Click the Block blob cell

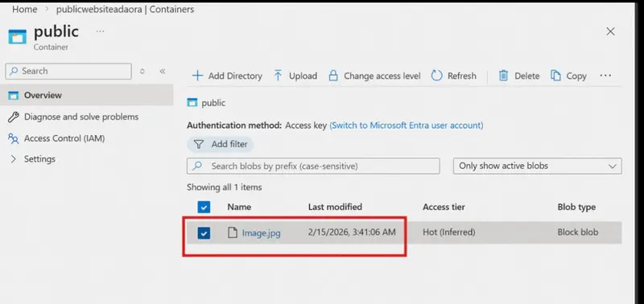578,232
